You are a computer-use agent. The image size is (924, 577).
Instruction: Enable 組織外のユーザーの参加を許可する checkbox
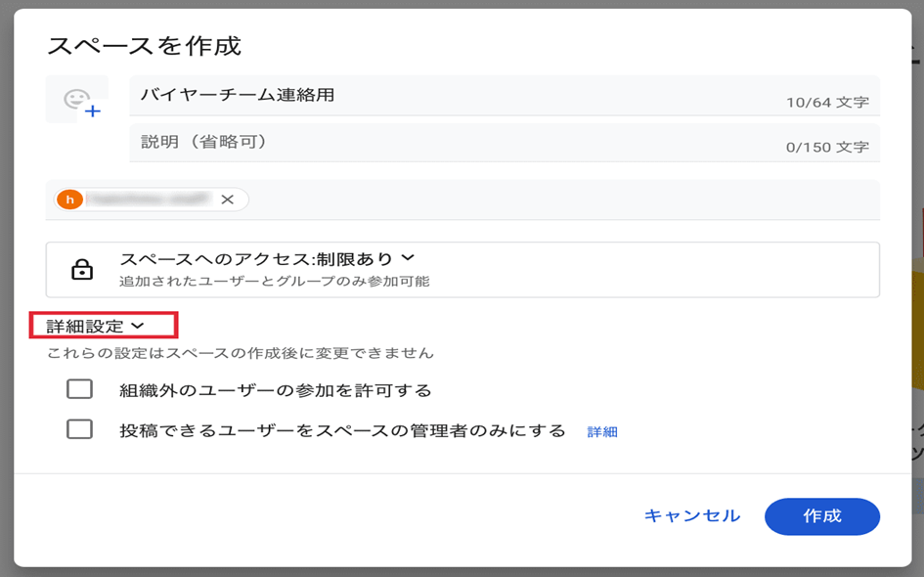click(x=79, y=389)
